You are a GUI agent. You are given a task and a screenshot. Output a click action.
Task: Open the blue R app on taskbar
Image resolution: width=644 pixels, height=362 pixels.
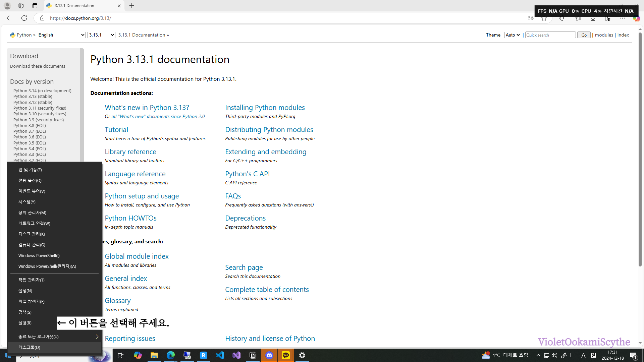(x=204, y=355)
